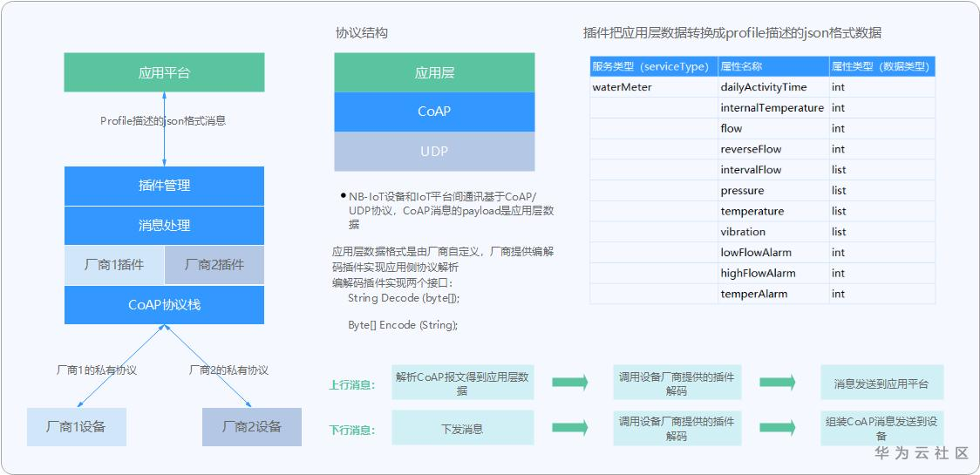Select the 插件管理 block
The height and width of the screenshot is (475, 980).
tap(165, 186)
